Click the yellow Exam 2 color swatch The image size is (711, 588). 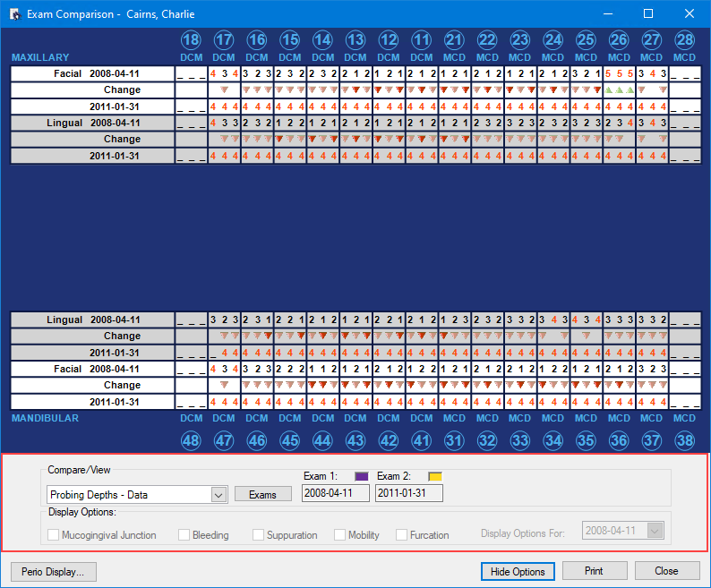435,476
